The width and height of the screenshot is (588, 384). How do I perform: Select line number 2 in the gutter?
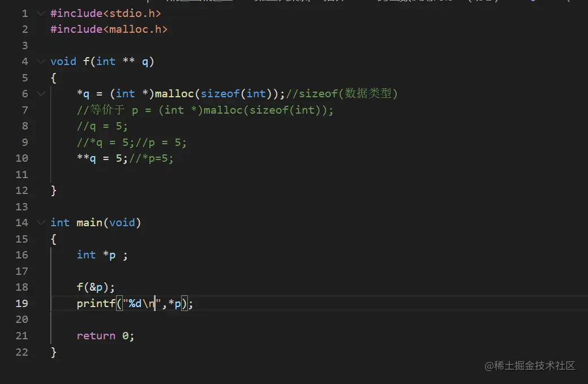coord(25,29)
